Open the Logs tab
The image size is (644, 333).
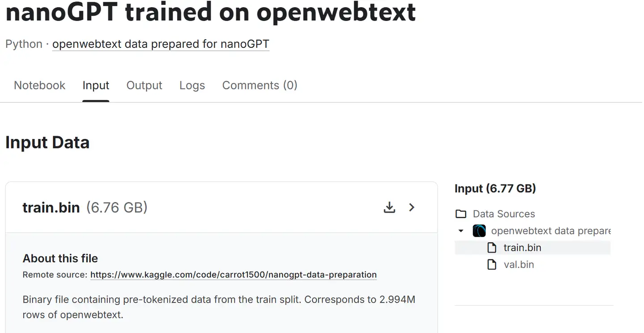pos(192,85)
